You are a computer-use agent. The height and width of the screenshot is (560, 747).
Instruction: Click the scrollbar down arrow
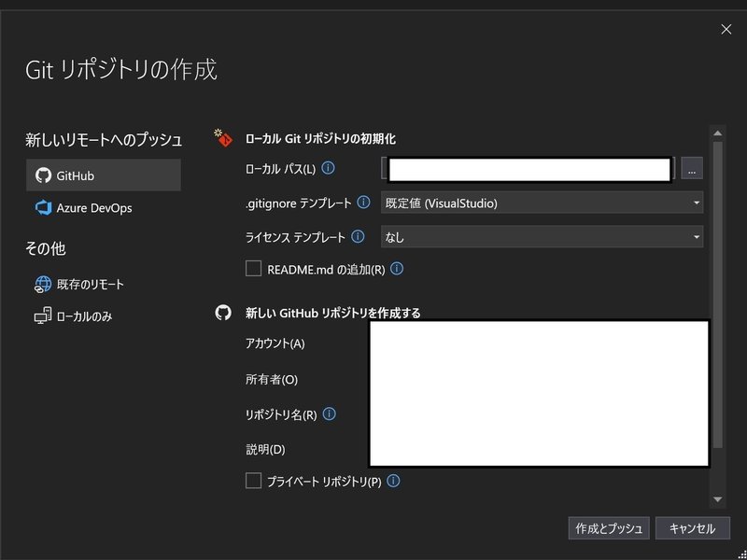pos(717,499)
